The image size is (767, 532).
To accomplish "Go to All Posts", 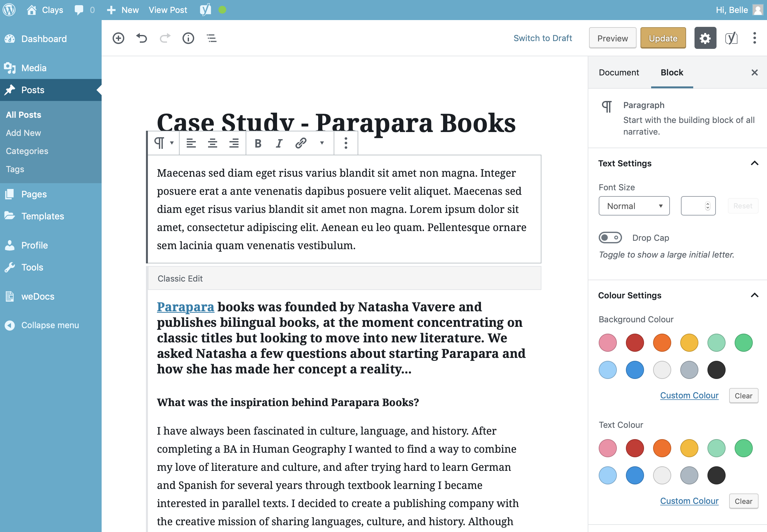I will click(23, 115).
